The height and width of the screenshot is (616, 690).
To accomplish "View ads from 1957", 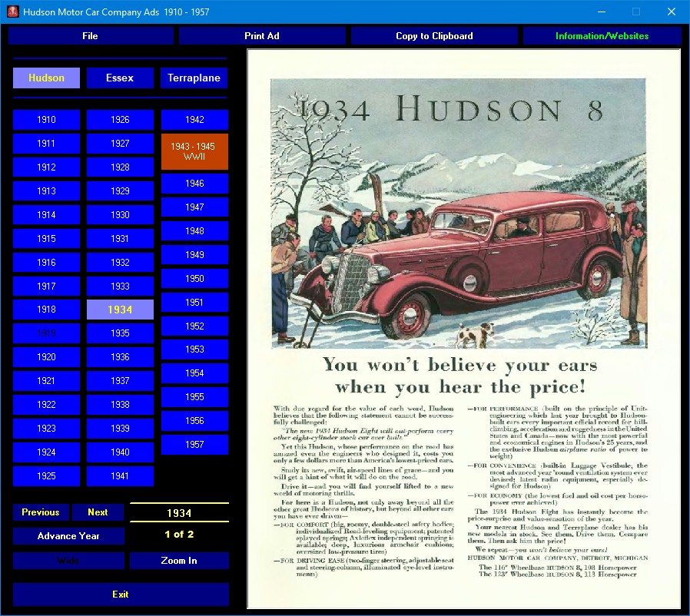I will 194,444.
